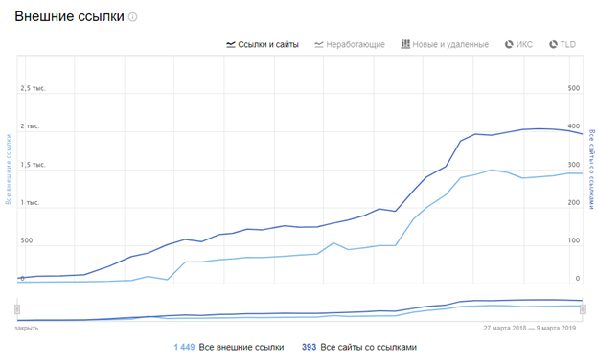The image size is (598, 364).
Task: Open the Неработающие tab
Action: click(x=350, y=45)
